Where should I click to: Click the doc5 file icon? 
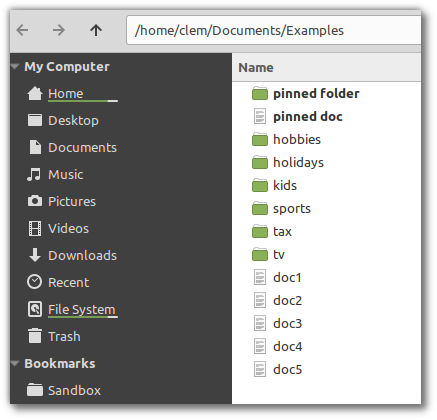(260, 369)
